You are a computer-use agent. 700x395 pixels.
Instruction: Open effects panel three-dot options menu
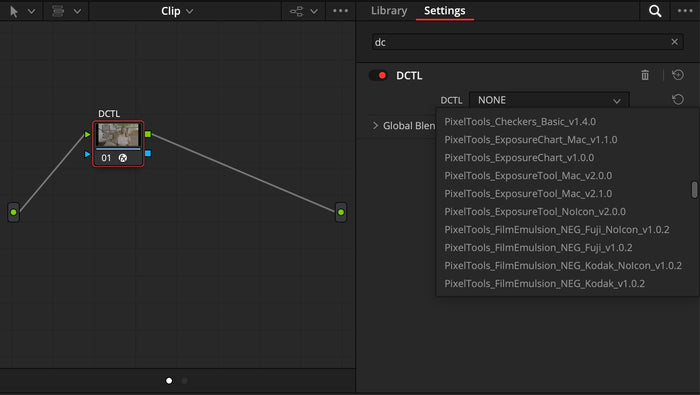[685, 11]
